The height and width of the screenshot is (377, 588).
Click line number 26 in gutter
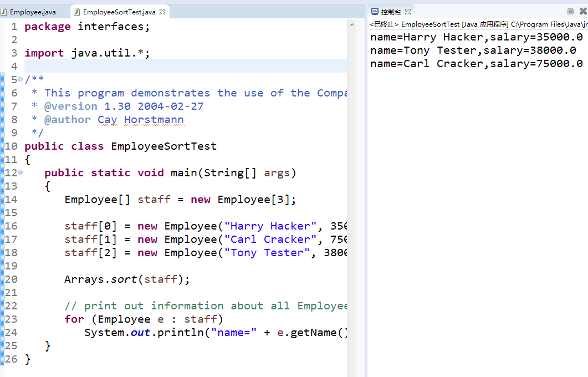pos(11,359)
